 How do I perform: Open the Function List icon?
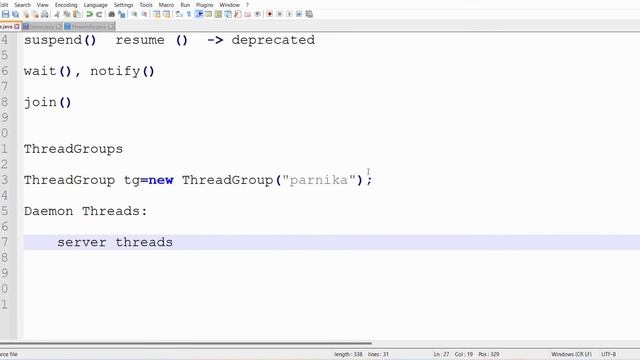click(238, 14)
